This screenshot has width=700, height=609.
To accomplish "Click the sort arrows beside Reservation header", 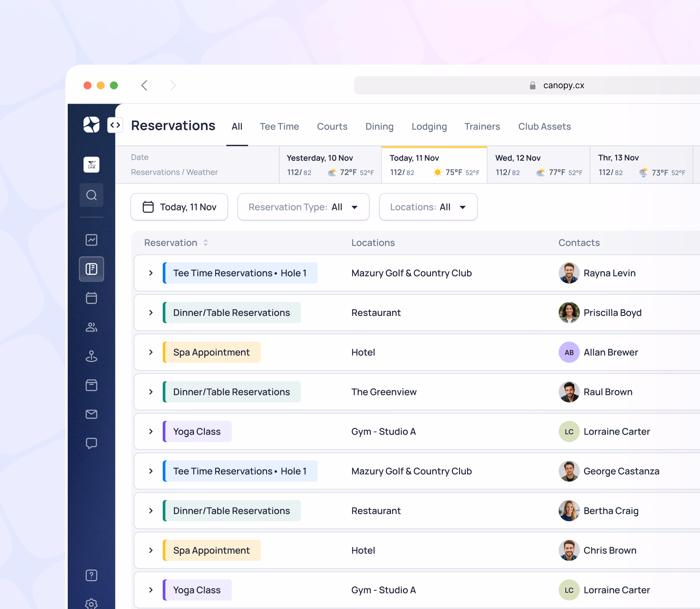I will click(205, 243).
